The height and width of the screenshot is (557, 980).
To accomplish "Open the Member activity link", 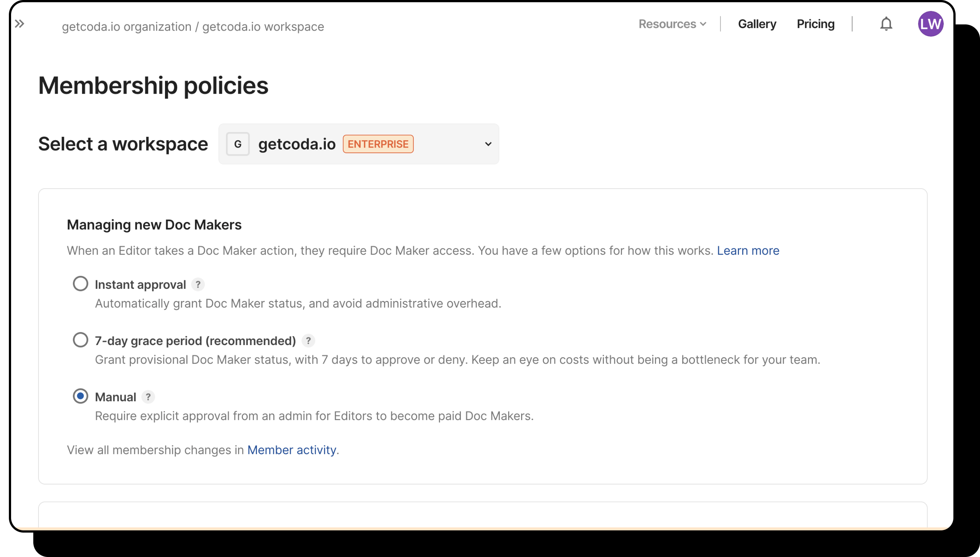I will coord(291,450).
